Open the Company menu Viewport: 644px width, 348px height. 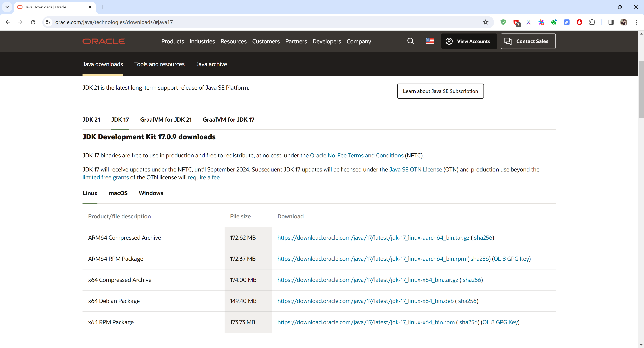359,41
